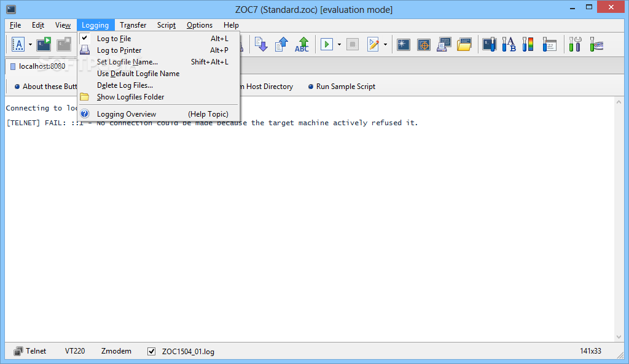The width and height of the screenshot is (629, 364).
Task: Open the Transfer menu
Action: [133, 25]
